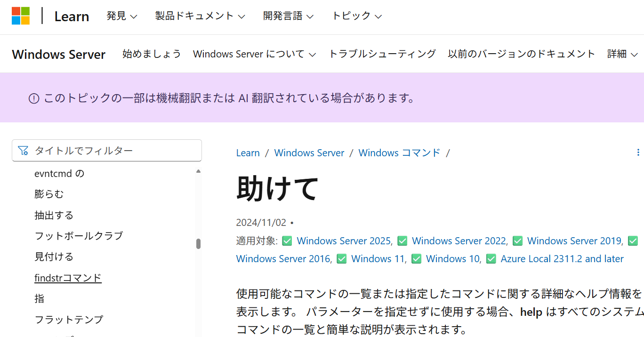Viewport: 644px width, 337px height.
Task: Click the filter funnel icon in sidebar
Action: tap(23, 151)
